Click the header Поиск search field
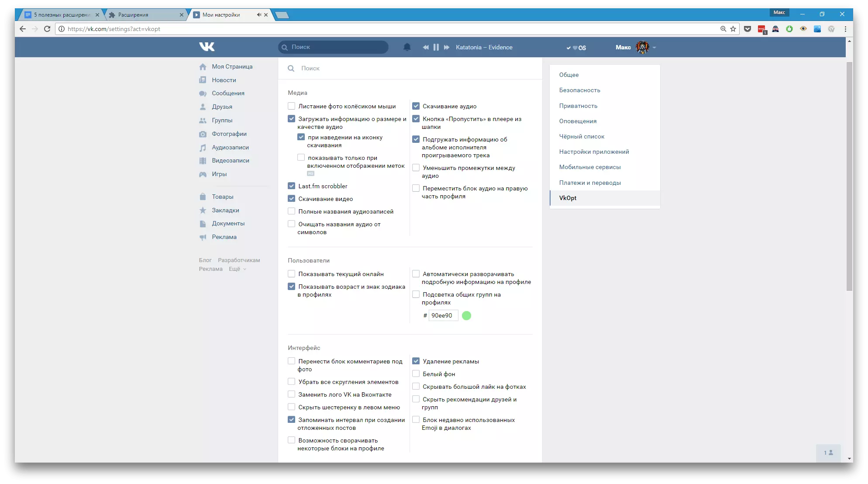This screenshot has width=868, height=484. point(333,47)
